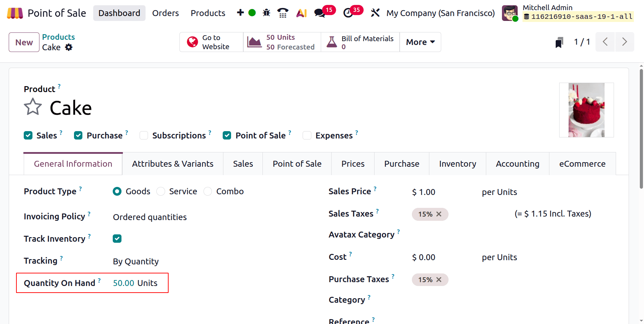This screenshot has width=644, height=324.
Task: Switch to the eCommerce tab
Action: point(582,164)
